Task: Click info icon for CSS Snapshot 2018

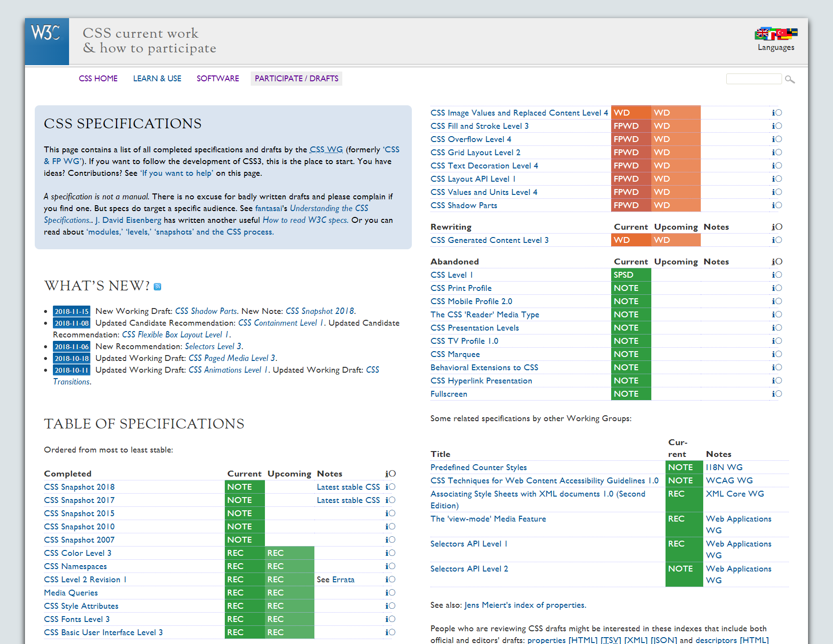Action: click(390, 487)
